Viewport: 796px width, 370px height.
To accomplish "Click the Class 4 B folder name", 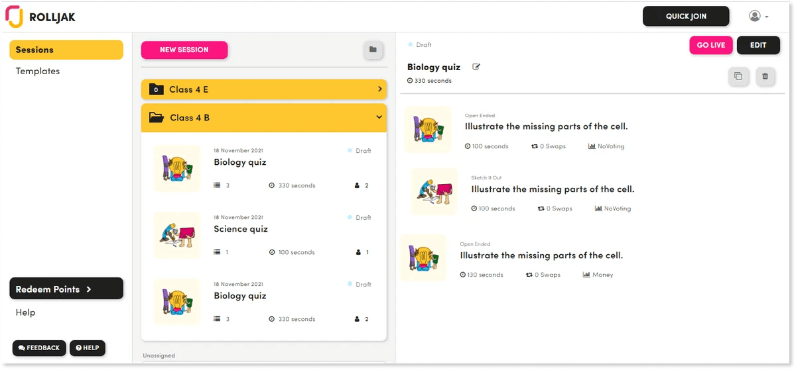I will pos(189,118).
